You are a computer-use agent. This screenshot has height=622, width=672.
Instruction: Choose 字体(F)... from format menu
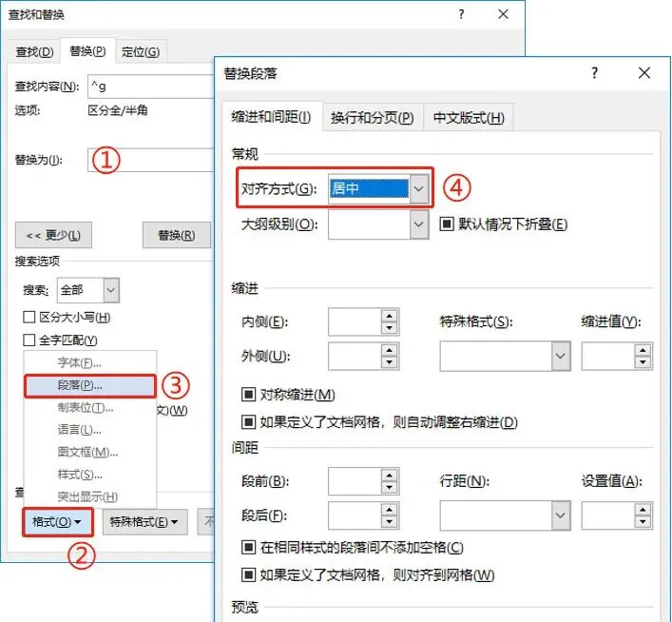pyautogui.click(x=90, y=363)
